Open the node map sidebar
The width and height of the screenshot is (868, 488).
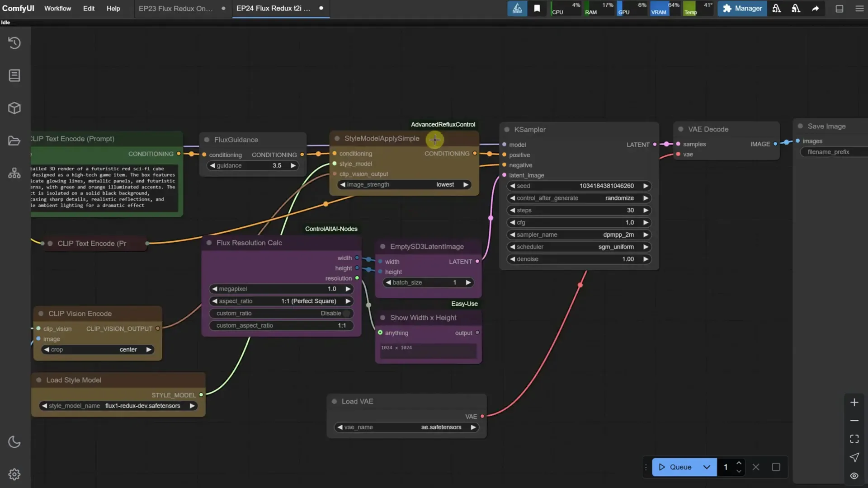coord(14,173)
